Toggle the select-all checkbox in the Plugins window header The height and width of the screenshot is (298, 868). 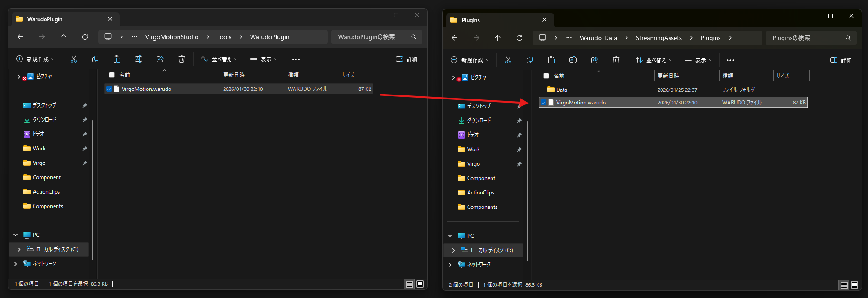(x=546, y=76)
